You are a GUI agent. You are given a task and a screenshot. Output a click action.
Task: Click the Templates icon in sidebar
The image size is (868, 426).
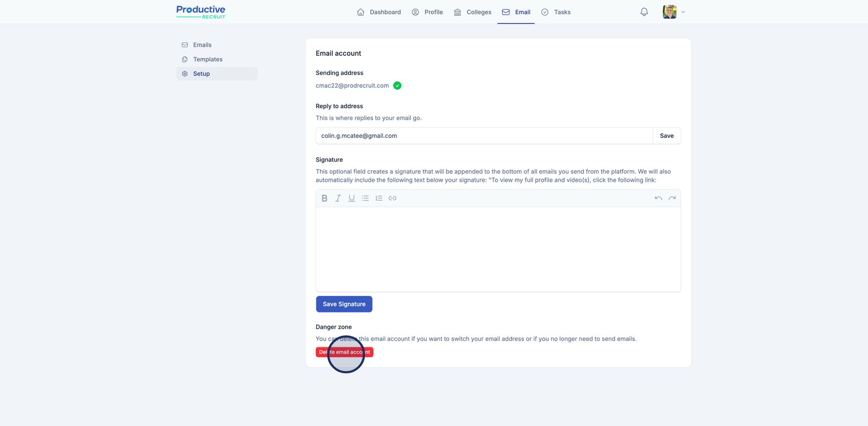point(185,59)
